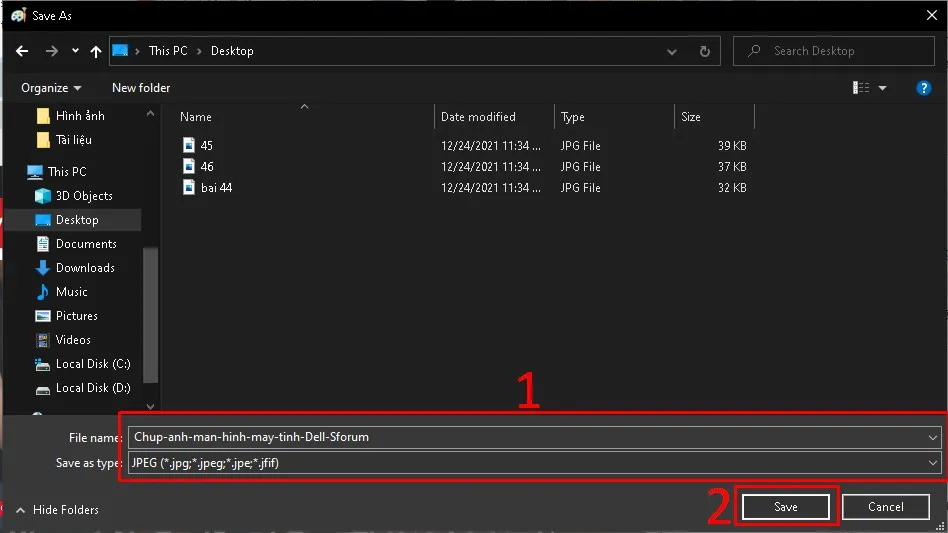Click the change view layout icon
Viewport: 948px width, 533px height.
coord(861,88)
